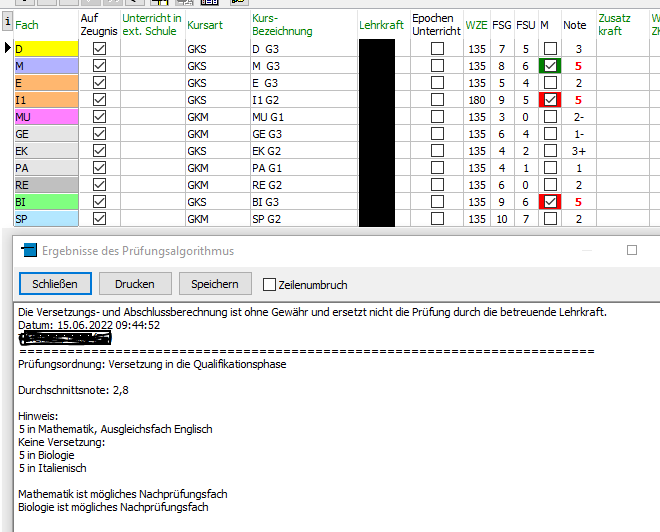The width and height of the screenshot is (660, 532).
Task: Select the lavender M subject cell
Action: tap(46, 66)
